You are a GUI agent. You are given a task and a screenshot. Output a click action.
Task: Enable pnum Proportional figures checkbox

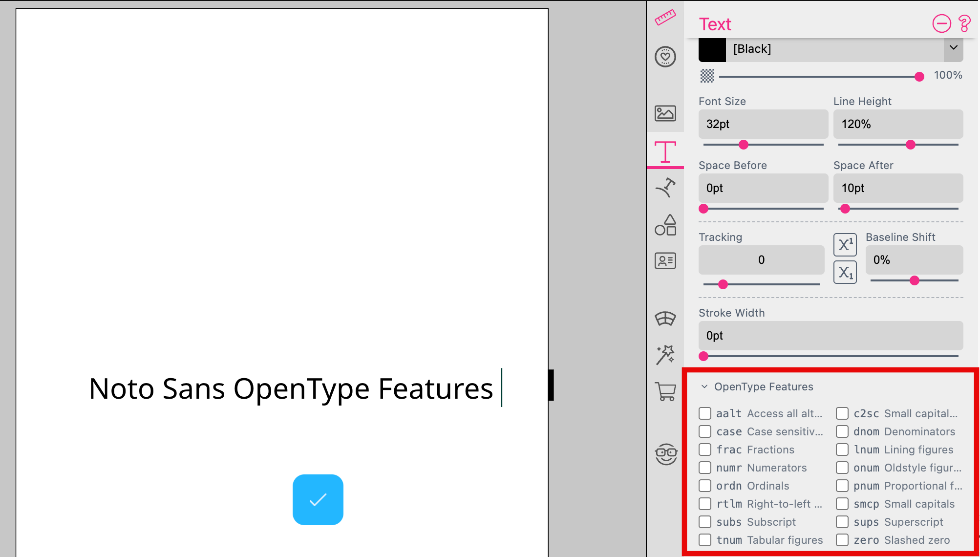842,486
